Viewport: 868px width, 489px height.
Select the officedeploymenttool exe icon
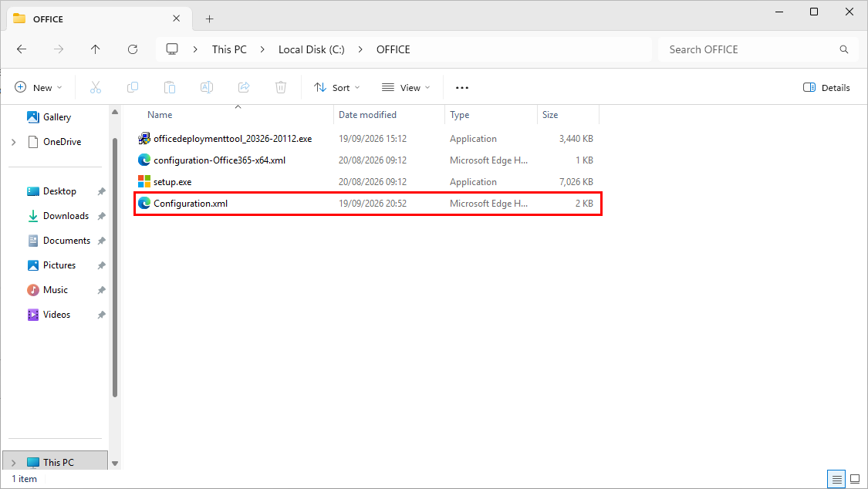click(144, 138)
